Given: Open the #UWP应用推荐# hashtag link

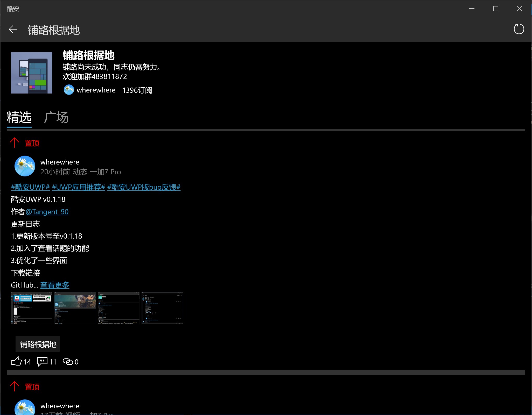Looking at the screenshot, I should click(78, 187).
